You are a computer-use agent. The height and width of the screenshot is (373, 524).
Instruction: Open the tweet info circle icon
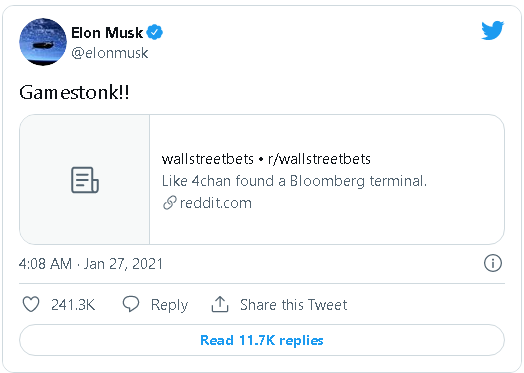(x=493, y=263)
